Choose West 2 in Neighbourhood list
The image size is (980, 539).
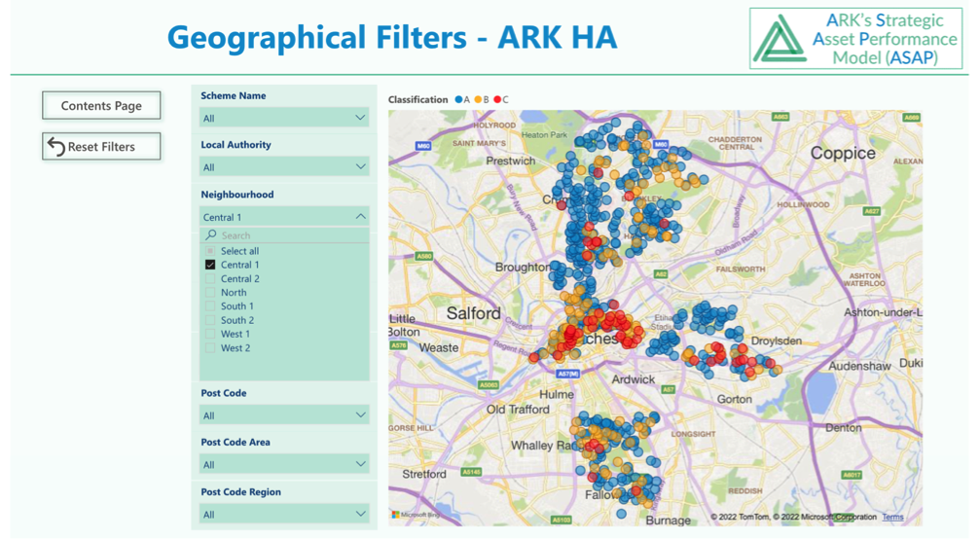tap(236, 347)
